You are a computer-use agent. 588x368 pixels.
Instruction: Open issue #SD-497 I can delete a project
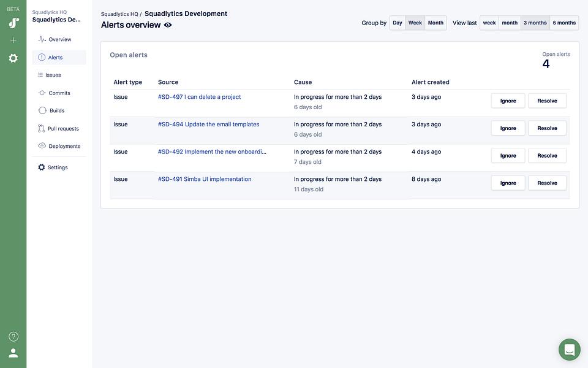click(x=200, y=97)
